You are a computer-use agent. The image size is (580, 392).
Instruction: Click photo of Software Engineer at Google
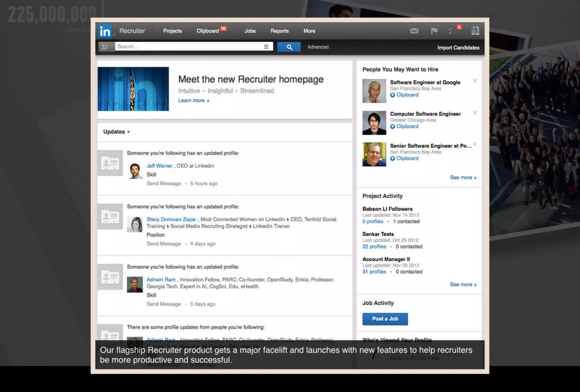pos(374,91)
